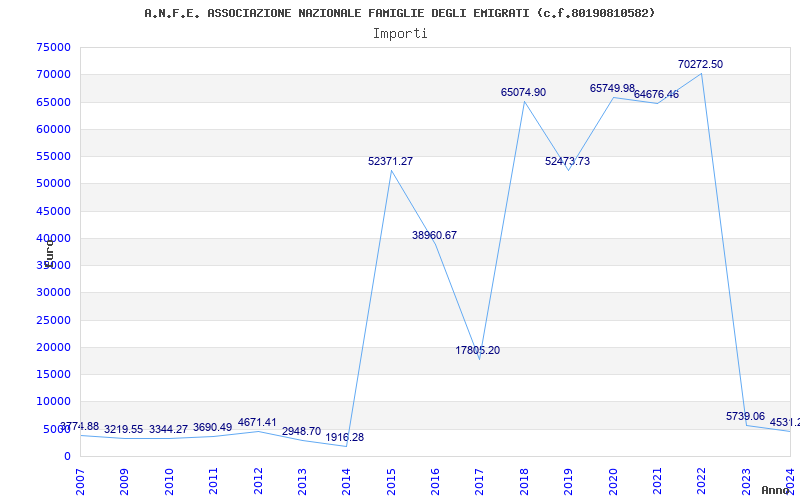Image resolution: width=800 pixels, height=500 pixels.
Task: Click the 'Euro' y-axis label
Action: [x=49, y=253]
